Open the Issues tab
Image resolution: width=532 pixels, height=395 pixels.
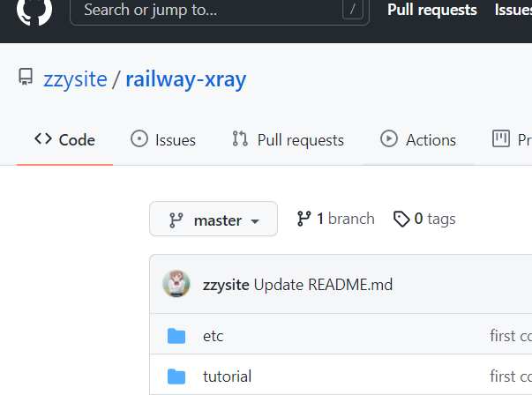pyautogui.click(x=163, y=139)
